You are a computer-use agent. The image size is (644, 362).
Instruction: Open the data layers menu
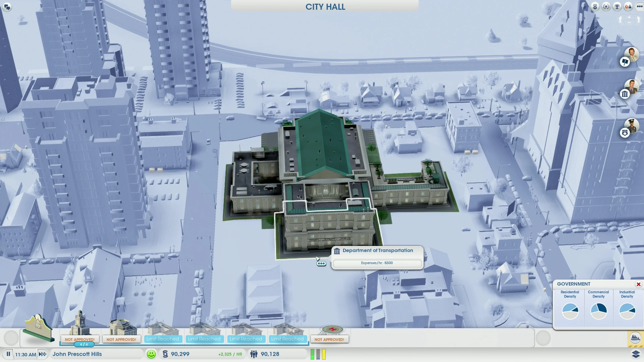click(636, 354)
